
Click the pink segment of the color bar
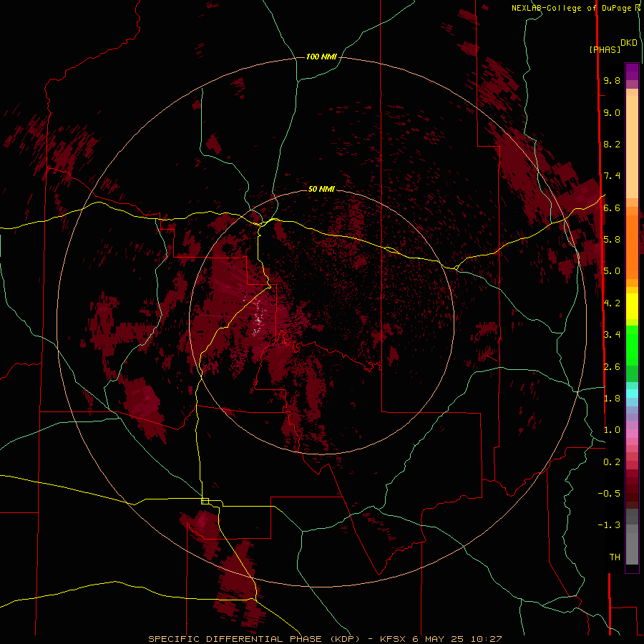click(632, 434)
